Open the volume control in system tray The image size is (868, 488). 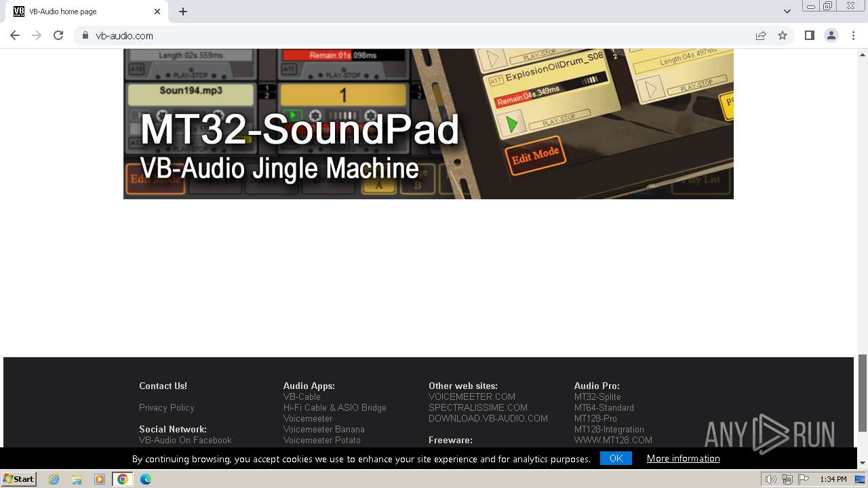[x=771, y=479]
